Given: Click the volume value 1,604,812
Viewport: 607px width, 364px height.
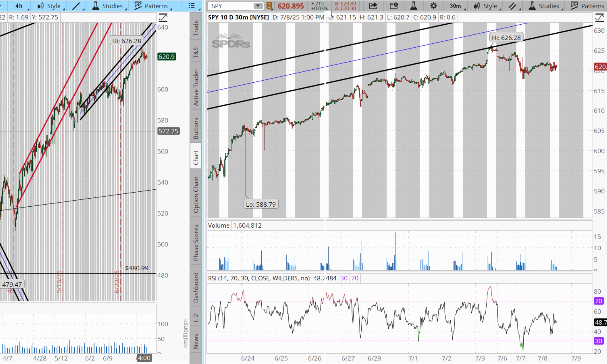Looking at the screenshot, I should point(247,225).
